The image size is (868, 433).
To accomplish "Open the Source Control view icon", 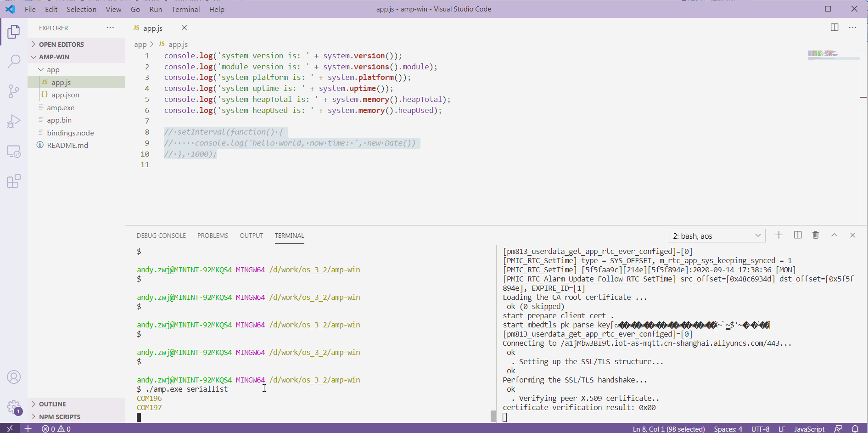I will (14, 91).
